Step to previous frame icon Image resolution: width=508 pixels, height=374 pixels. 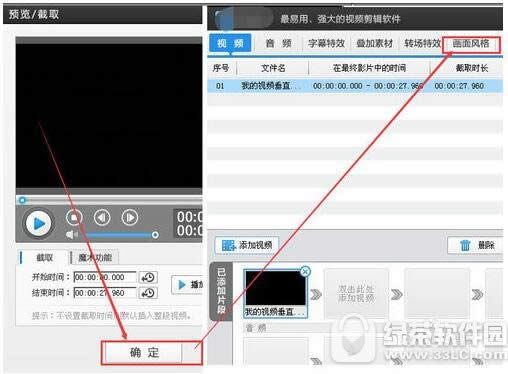click(x=102, y=218)
